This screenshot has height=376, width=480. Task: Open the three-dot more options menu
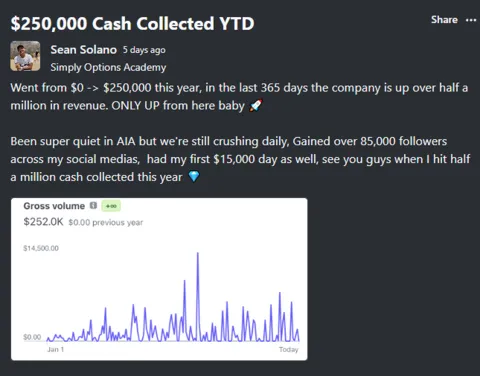click(471, 20)
